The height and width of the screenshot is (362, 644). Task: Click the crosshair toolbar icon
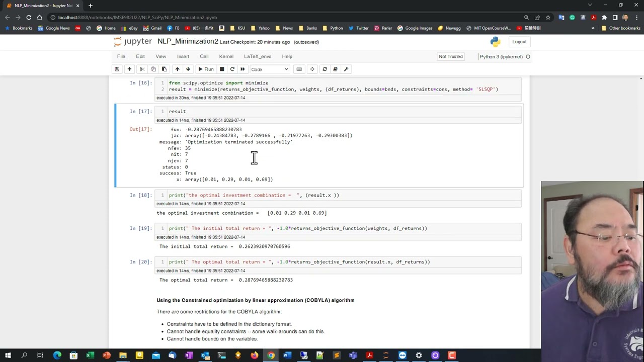[312, 69]
